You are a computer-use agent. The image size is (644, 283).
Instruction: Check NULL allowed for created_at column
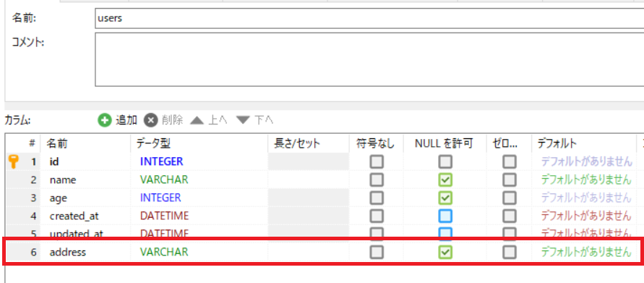[445, 216]
